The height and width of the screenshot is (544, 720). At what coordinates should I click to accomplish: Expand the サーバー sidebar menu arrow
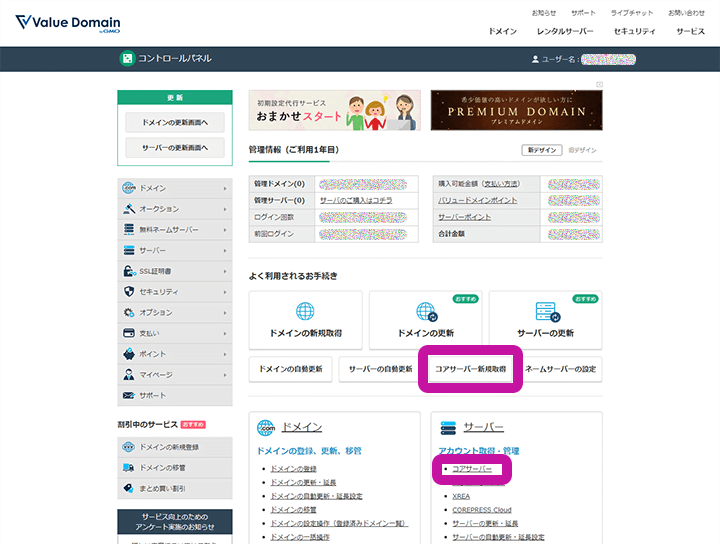coord(225,250)
